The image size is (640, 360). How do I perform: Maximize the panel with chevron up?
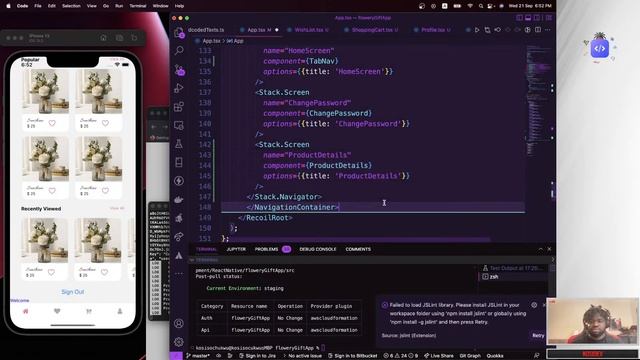click(x=540, y=249)
